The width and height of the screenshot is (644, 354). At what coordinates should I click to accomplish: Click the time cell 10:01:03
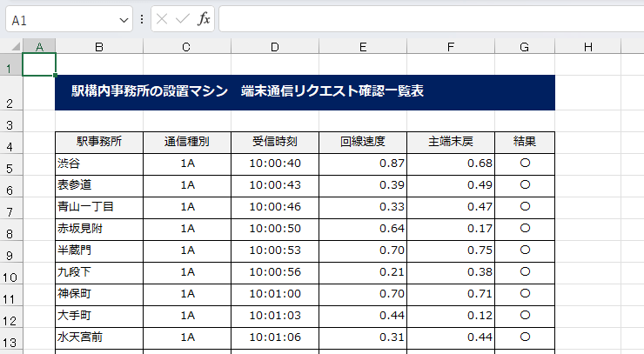pyautogui.click(x=275, y=317)
